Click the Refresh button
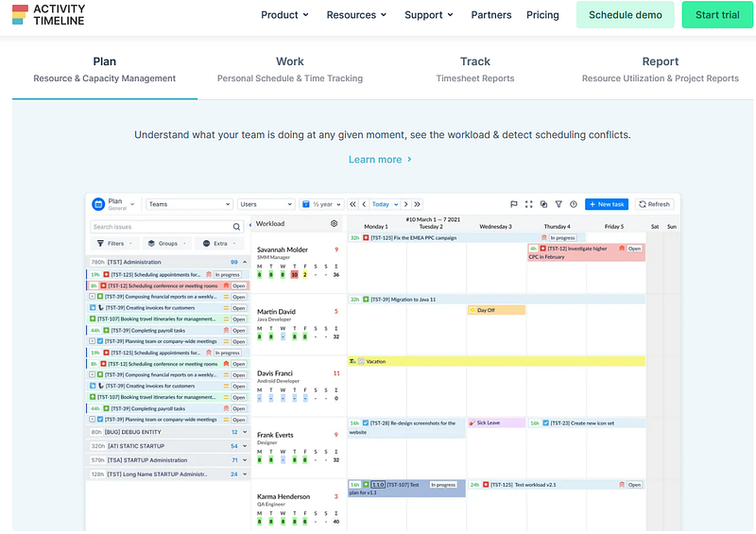Viewport: 756px width, 534px height. click(654, 204)
